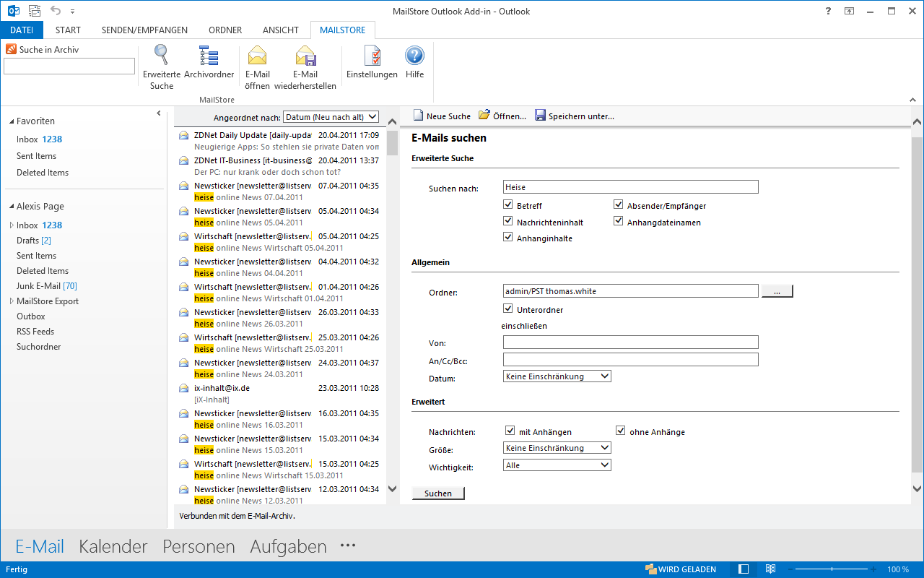Collapse the ribbon with the chevron

pyautogui.click(x=913, y=99)
